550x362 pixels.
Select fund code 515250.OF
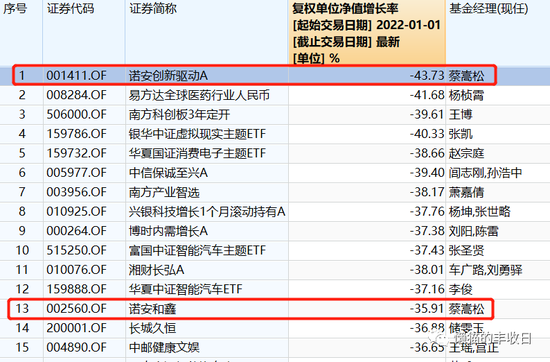point(76,250)
